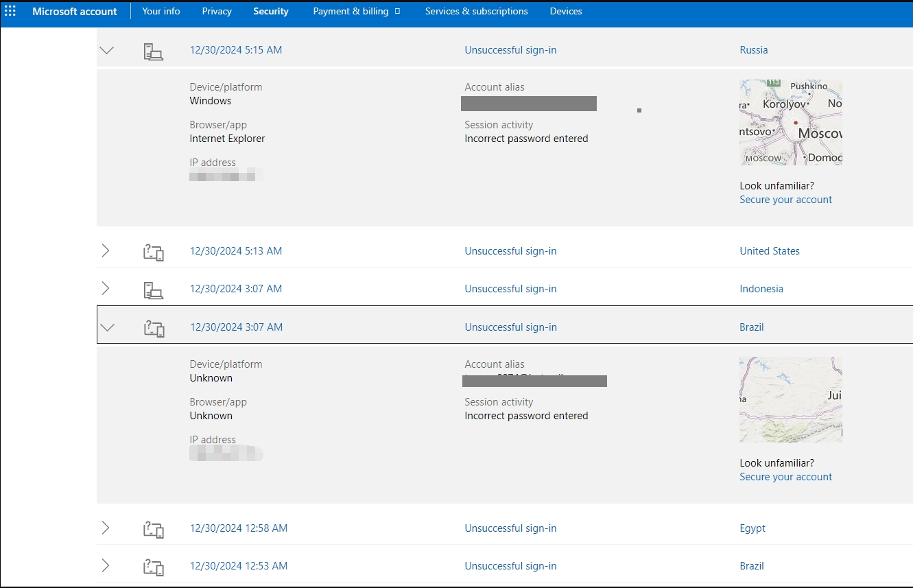
Task: Click the "Look unfamiliar?" text under Moscow map
Action: pyautogui.click(x=777, y=186)
